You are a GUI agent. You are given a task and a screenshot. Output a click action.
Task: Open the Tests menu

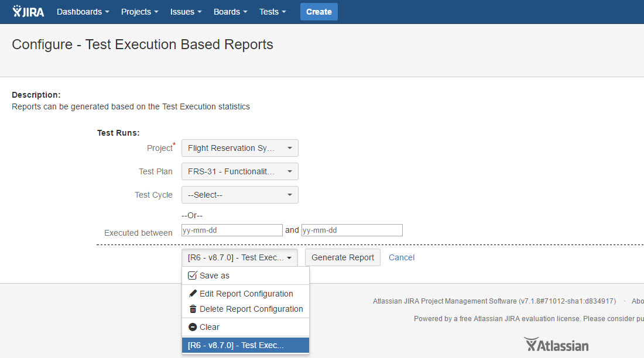(x=273, y=12)
